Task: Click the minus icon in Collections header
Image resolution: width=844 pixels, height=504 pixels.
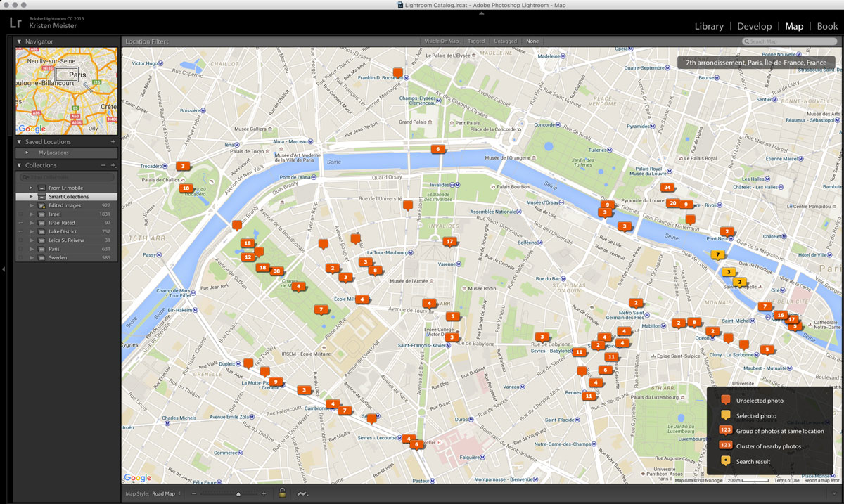Action: pyautogui.click(x=103, y=165)
